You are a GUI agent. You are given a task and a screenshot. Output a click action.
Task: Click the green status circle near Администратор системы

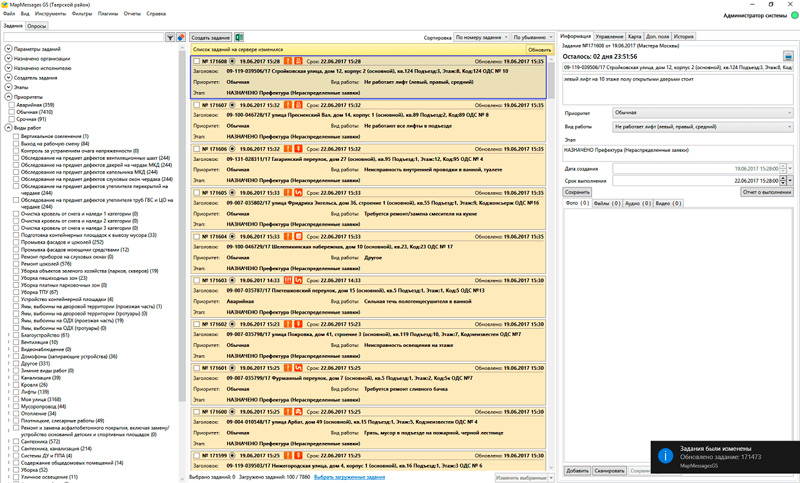click(x=794, y=15)
